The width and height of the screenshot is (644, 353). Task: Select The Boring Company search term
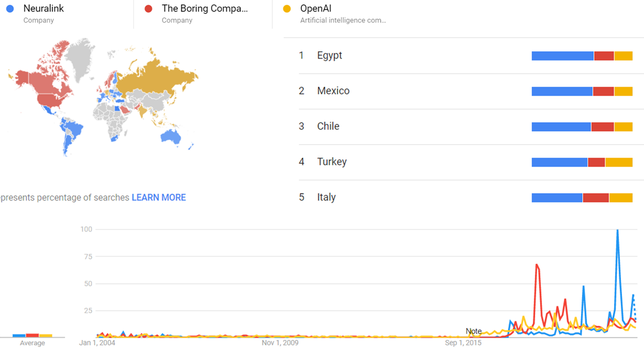pyautogui.click(x=205, y=8)
